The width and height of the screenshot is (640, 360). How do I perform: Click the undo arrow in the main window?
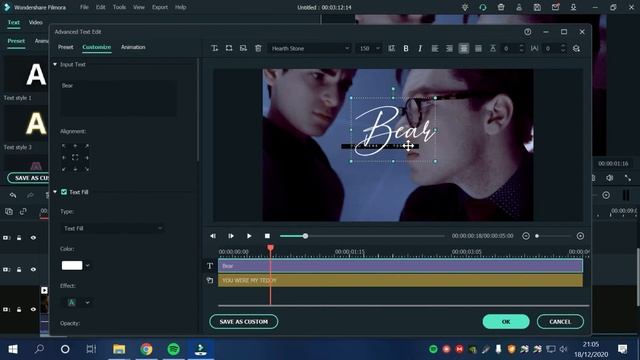[x=13, y=196]
